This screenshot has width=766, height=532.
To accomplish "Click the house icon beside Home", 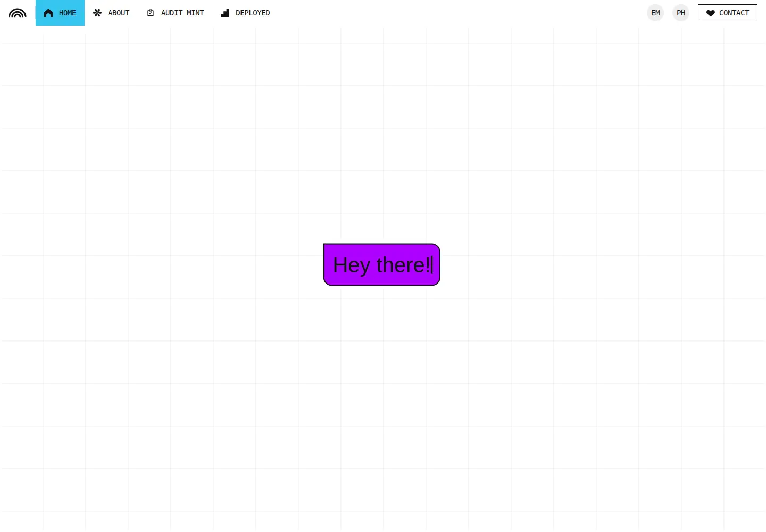I will (x=48, y=13).
